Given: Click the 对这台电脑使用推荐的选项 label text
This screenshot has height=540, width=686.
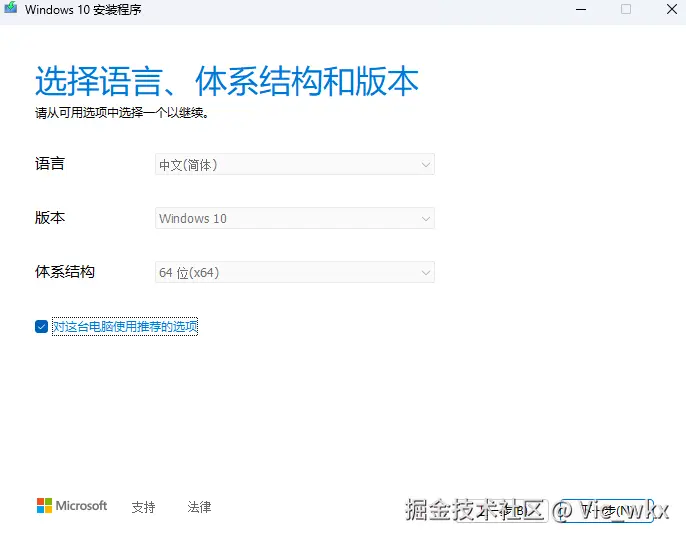Looking at the screenshot, I should 125,326.
